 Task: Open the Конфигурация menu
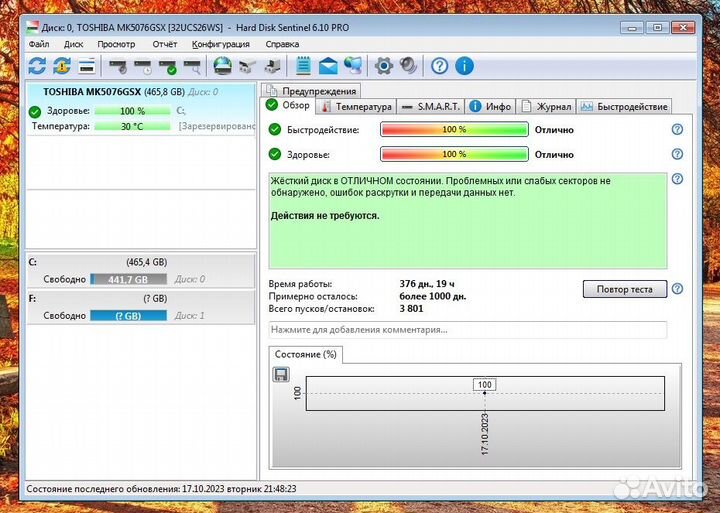(221, 44)
